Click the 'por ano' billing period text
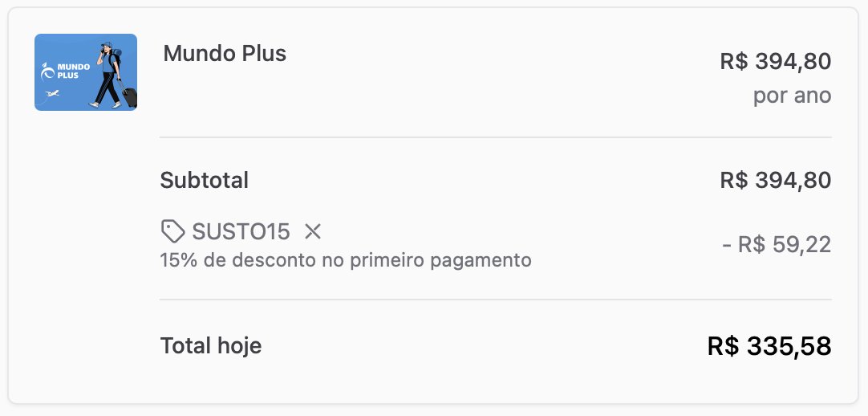Image resolution: width=868 pixels, height=416 pixels. tap(792, 96)
